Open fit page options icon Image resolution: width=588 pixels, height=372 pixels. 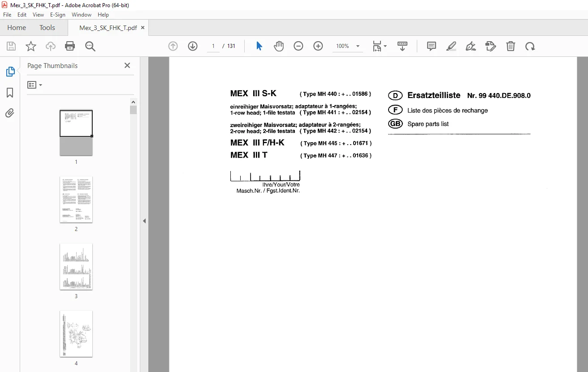380,46
